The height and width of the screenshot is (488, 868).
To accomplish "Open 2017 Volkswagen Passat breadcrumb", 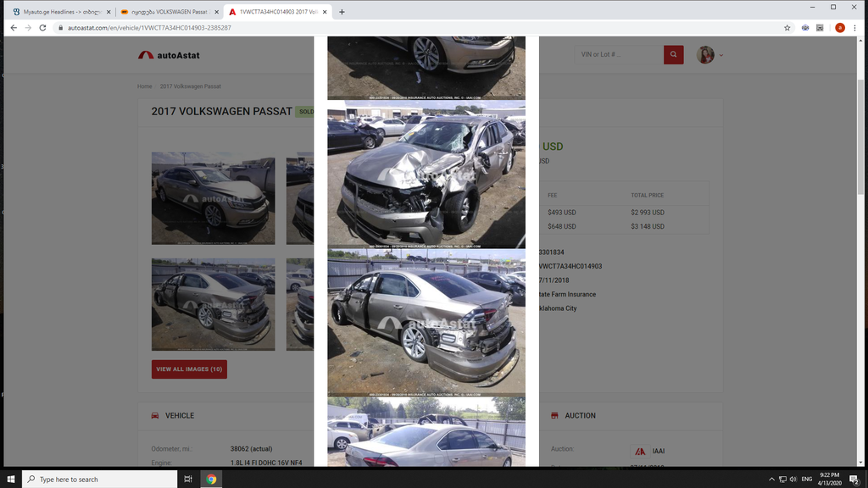I will (191, 86).
